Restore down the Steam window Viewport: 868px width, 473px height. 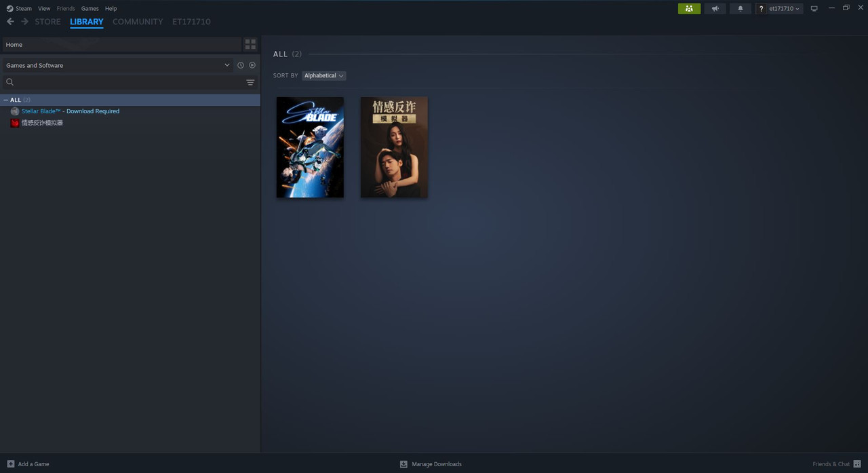(846, 8)
